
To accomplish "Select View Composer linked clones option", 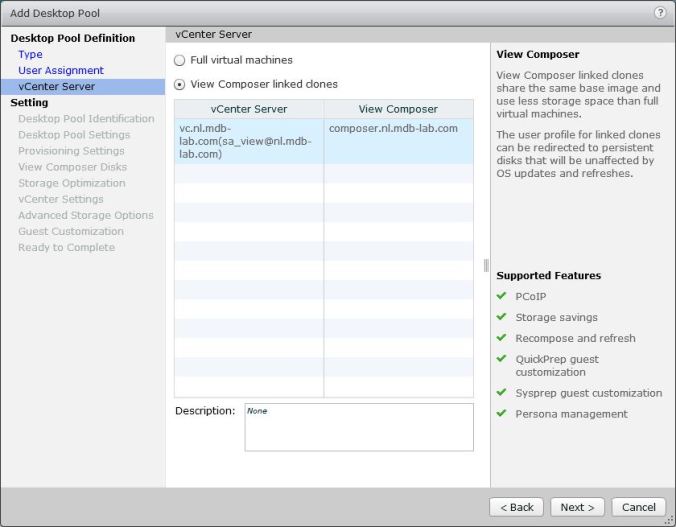I will click(180, 85).
